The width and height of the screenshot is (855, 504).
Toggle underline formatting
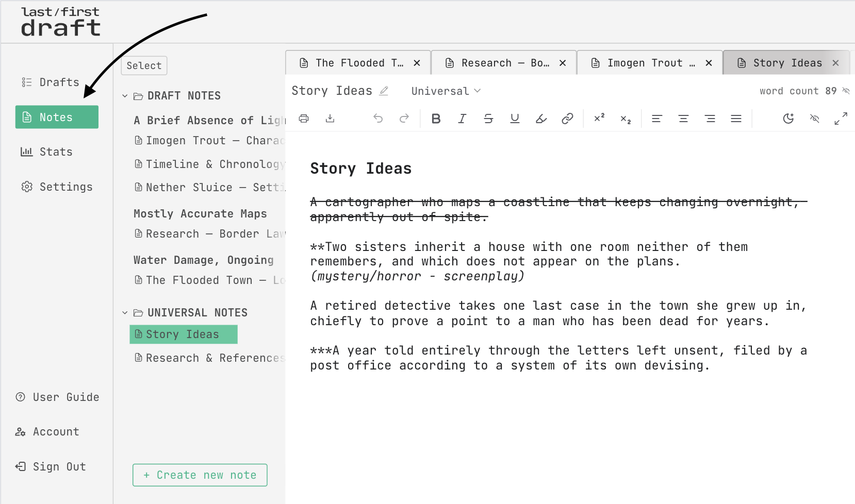(x=515, y=119)
